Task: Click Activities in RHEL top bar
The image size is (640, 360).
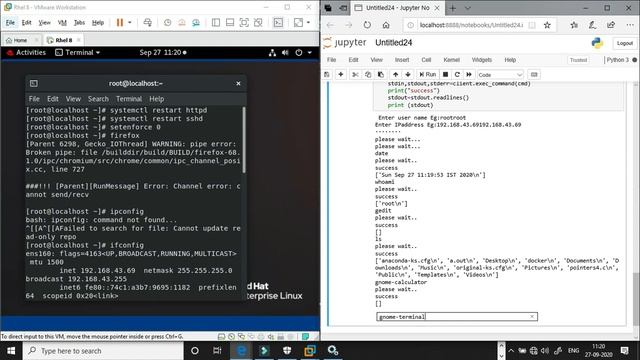Action: (27, 52)
